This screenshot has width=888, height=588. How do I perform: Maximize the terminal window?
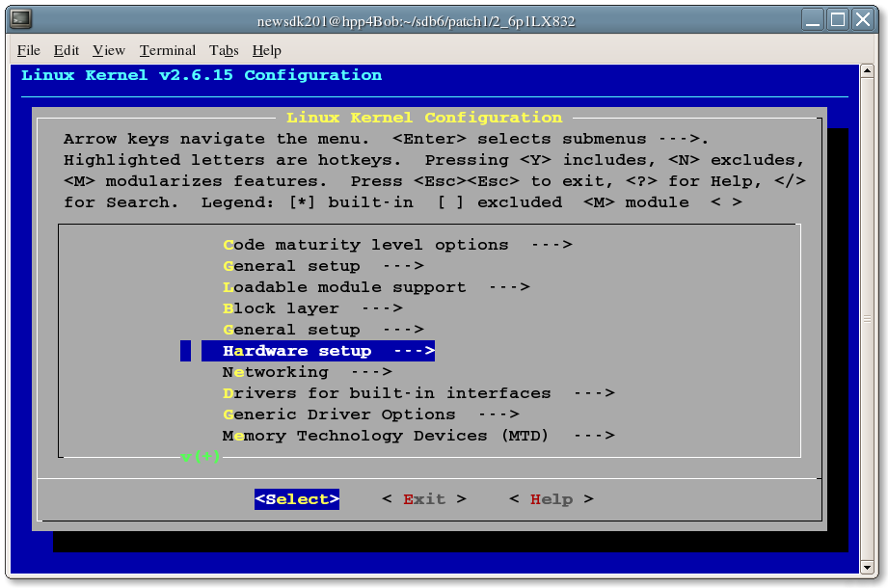838,20
